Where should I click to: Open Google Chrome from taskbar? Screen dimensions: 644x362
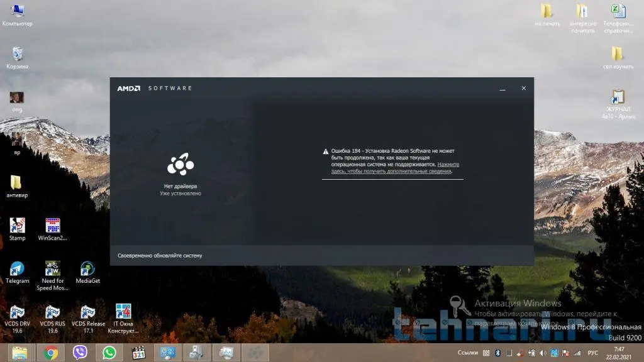[50, 353]
